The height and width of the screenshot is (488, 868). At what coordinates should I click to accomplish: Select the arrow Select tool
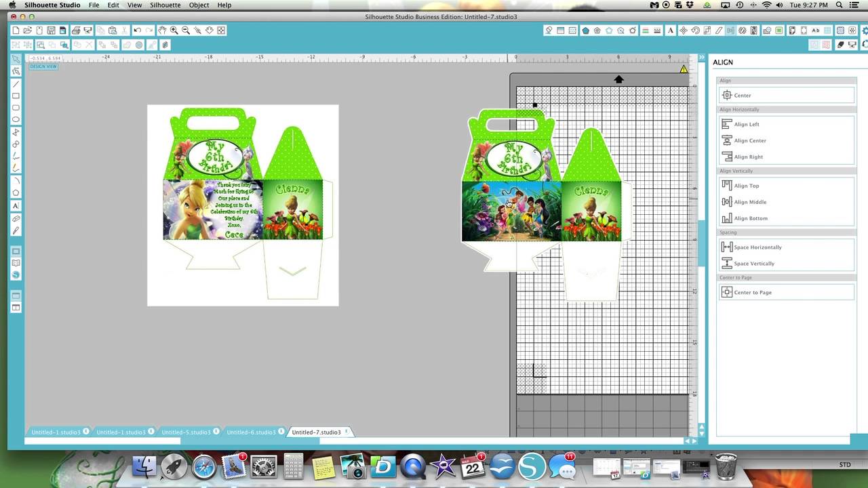pyautogui.click(x=16, y=60)
